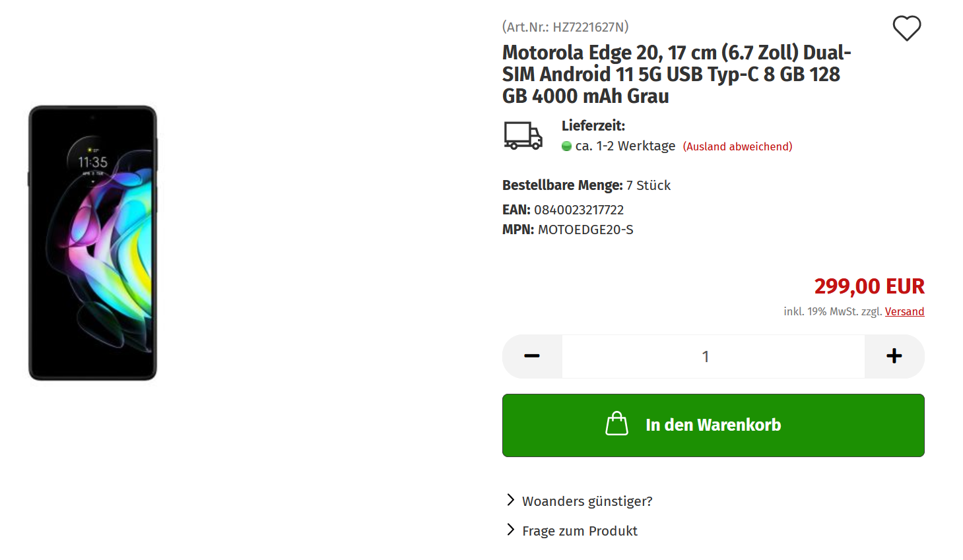Select the EAN number 0840023217722
The image size is (963, 560).
pyautogui.click(x=579, y=210)
